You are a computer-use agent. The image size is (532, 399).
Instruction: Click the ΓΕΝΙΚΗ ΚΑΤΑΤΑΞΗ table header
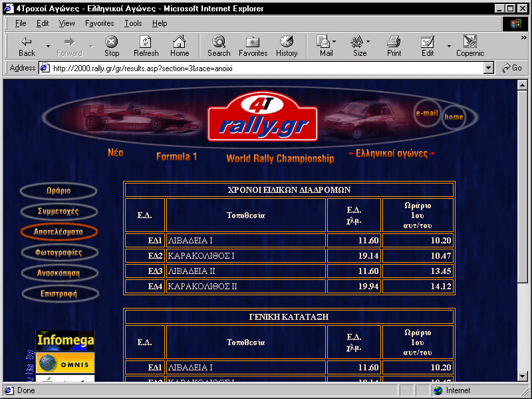click(x=289, y=317)
